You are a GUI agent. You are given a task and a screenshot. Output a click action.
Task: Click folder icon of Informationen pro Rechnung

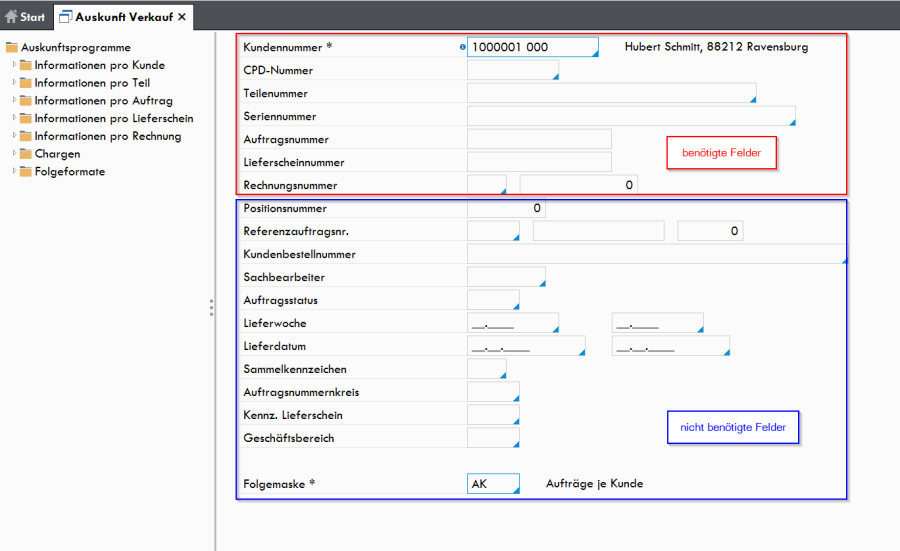[25, 136]
